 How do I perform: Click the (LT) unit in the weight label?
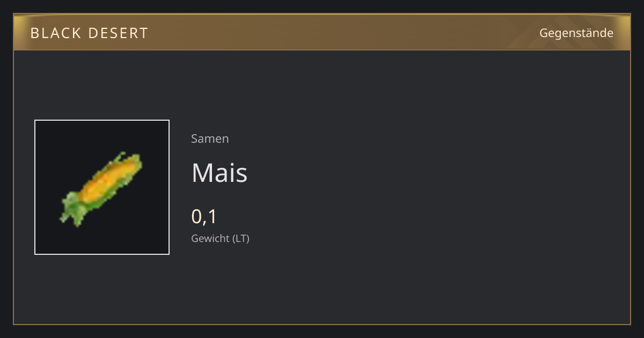point(241,238)
